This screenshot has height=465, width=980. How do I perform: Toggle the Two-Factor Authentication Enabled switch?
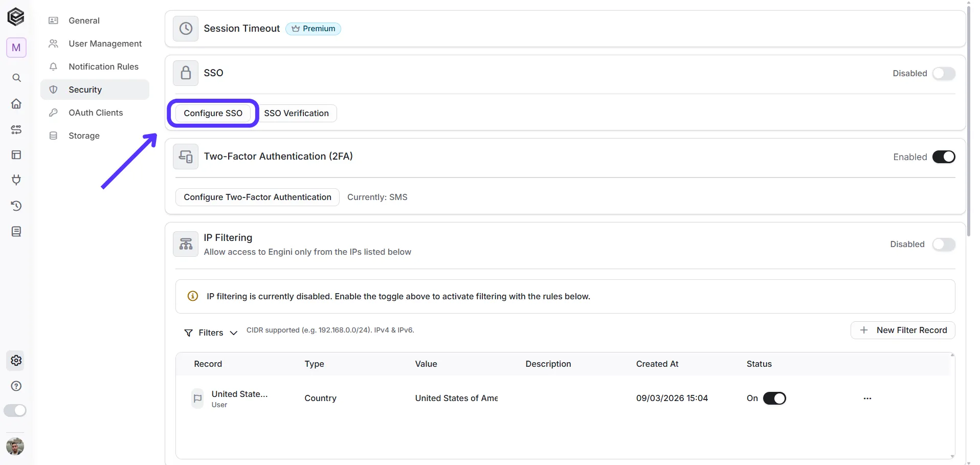[944, 157]
